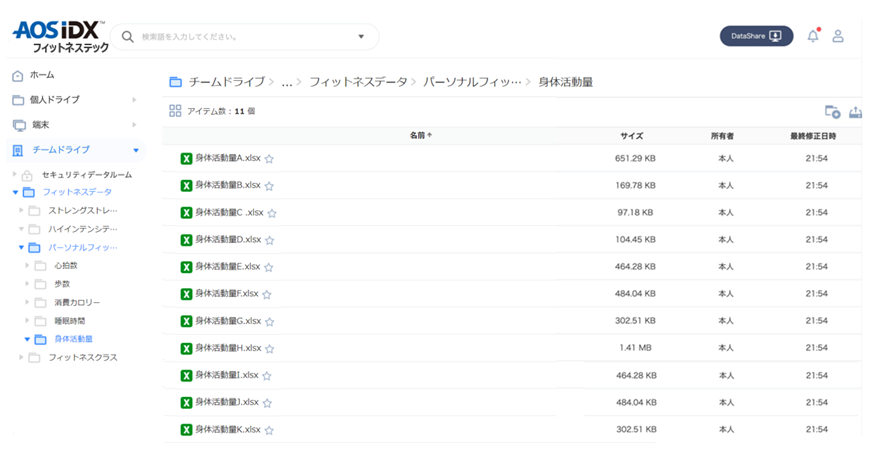Star the file 身体活動量B.xlsx
This screenshot has height=454, width=871.
click(x=269, y=186)
